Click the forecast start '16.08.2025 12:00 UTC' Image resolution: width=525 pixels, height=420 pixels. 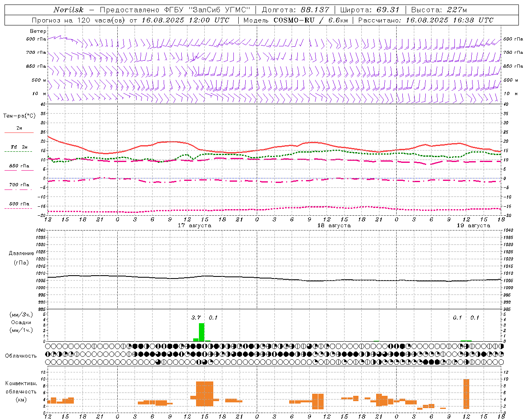point(185,20)
